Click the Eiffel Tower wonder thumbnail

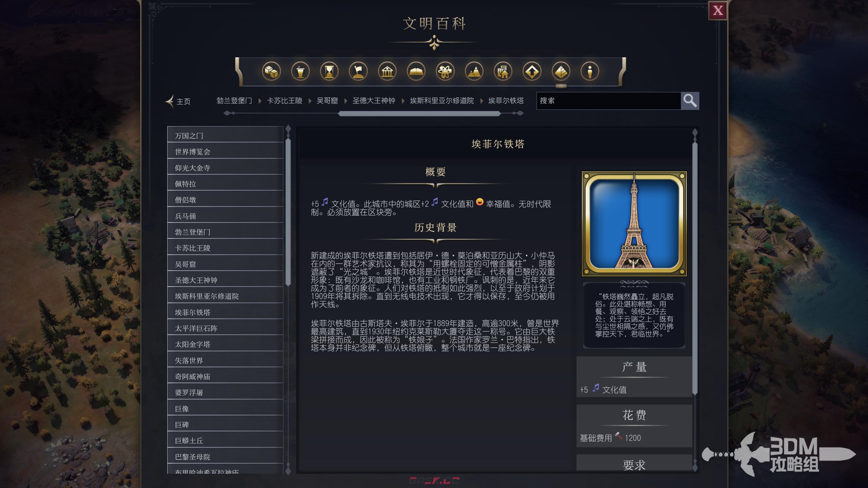tap(634, 224)
